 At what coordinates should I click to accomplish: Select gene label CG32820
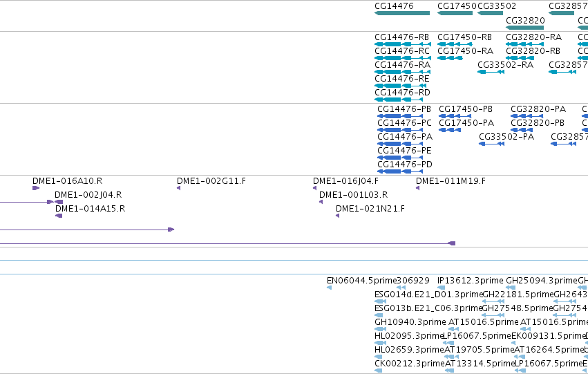pyautogui.click(x=525, y=20)
